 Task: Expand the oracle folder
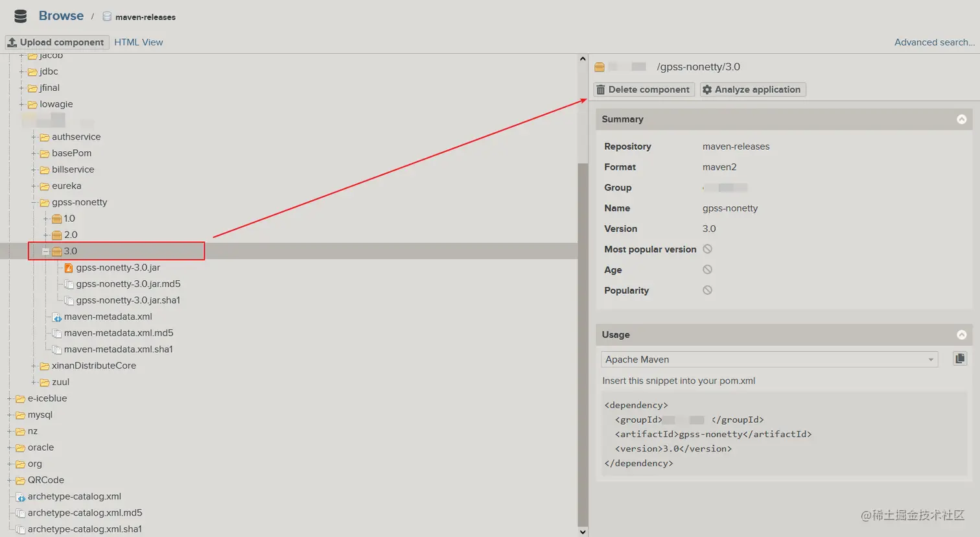[9, 447]
